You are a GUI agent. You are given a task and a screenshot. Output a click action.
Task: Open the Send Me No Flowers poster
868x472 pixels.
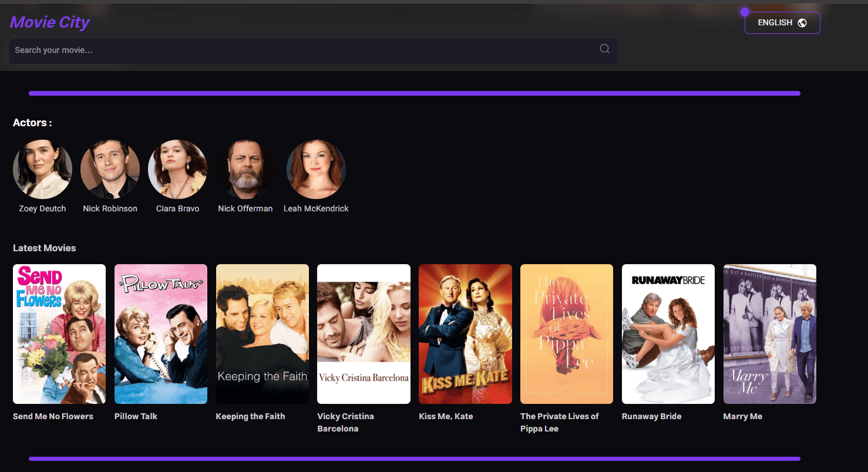click(x=59, y=334)
